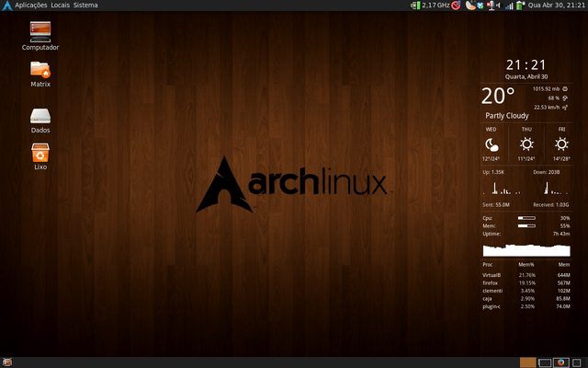Screen dimensions: 588x368
Task: Click the Mem usage bar
Action: coord(526,226)
